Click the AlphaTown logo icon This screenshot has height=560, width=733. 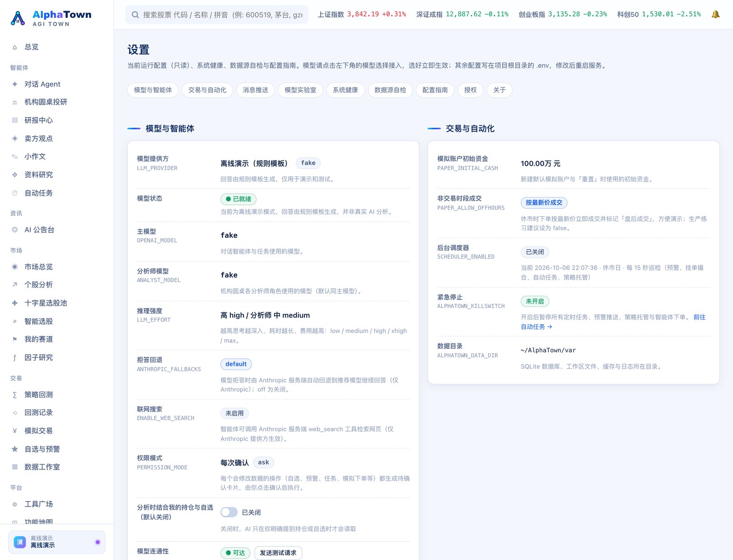click(18, 18)
